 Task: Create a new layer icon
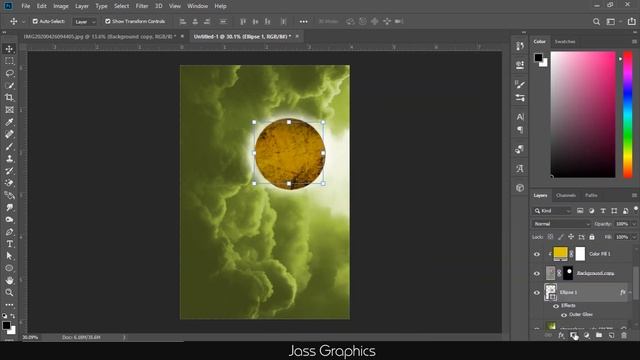611,336
